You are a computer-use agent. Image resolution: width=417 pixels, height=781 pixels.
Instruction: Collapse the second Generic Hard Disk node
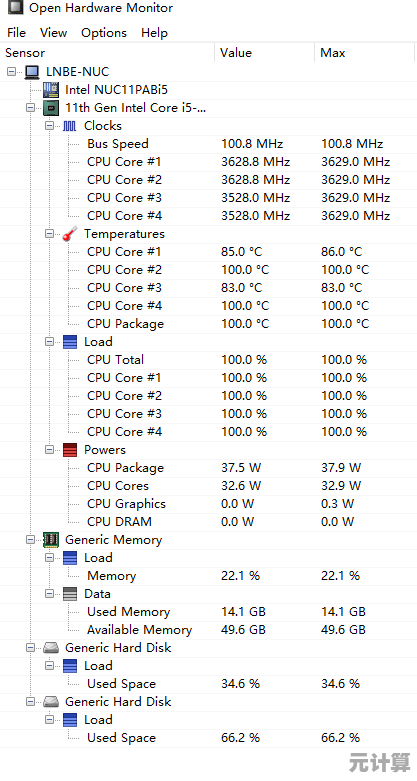pyautogui.click(x=31, y=701)
